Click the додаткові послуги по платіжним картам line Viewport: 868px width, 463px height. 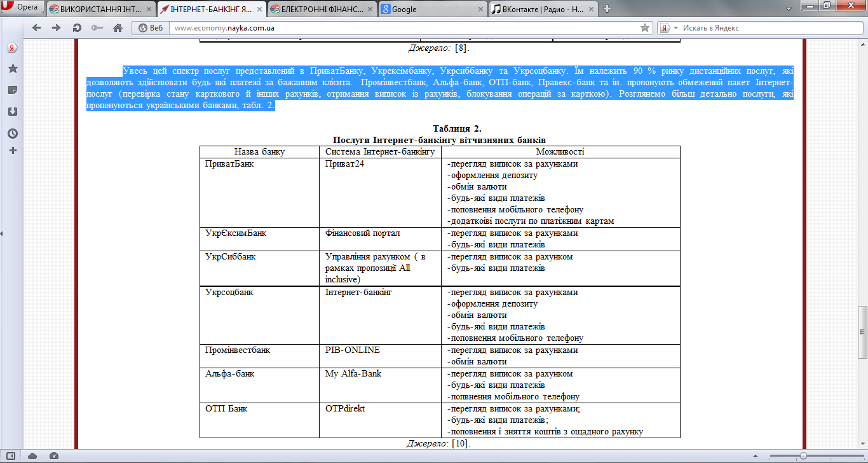tap(531, 221)
